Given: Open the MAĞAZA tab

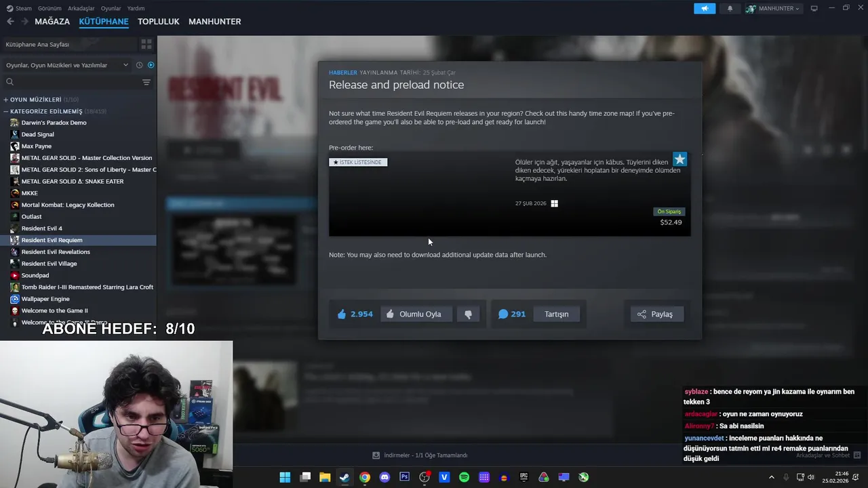Looking at the screenshot, I should point(52,22).
